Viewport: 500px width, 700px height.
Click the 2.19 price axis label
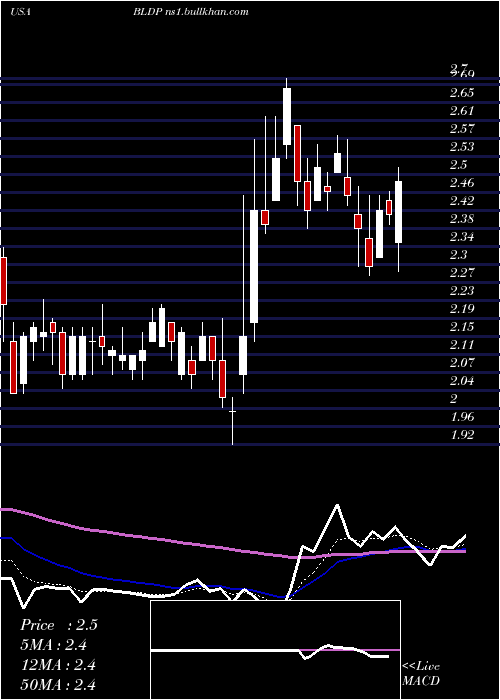[462, 308]
